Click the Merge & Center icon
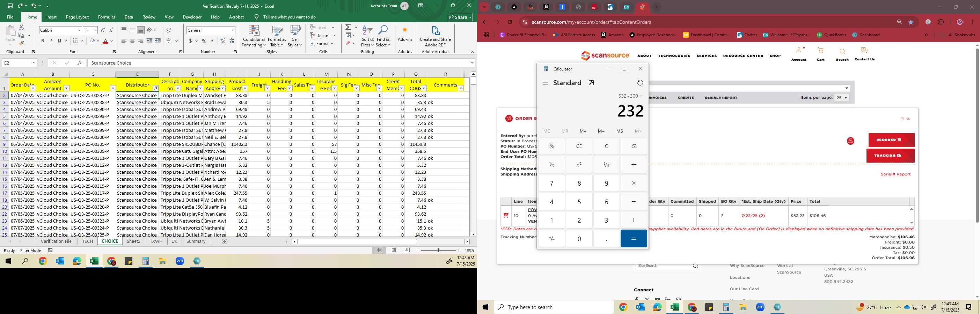The height and width of the screenshot is (314, 980). click(169, 41)
